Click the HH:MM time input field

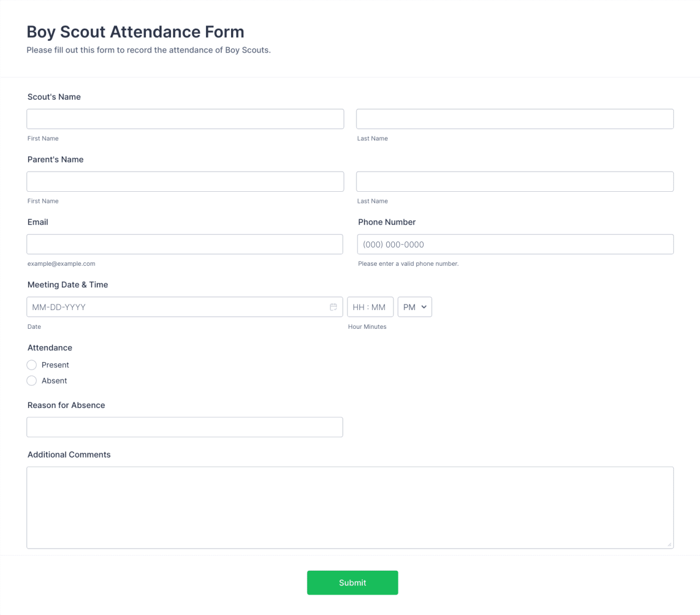(x=370, y=307)
